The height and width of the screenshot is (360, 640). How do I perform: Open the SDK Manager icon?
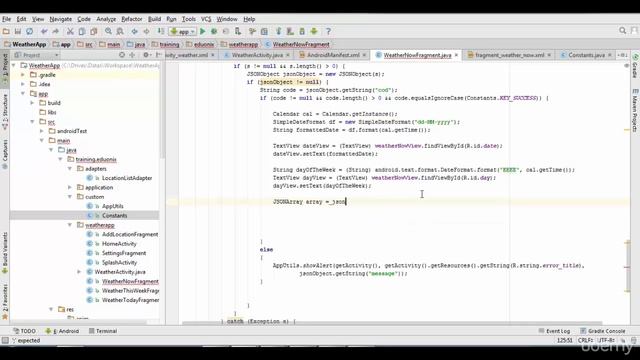click(x=302, y=31)
